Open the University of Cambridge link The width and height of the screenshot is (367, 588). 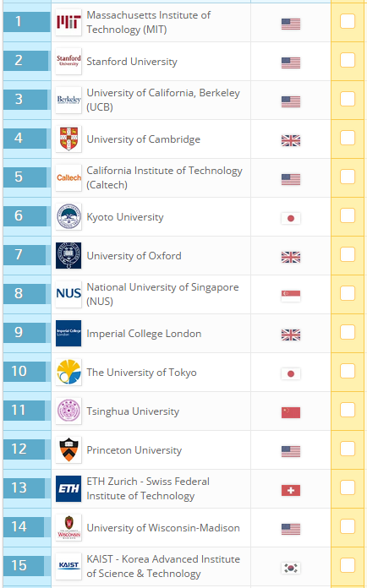click(x=144, y=139)
